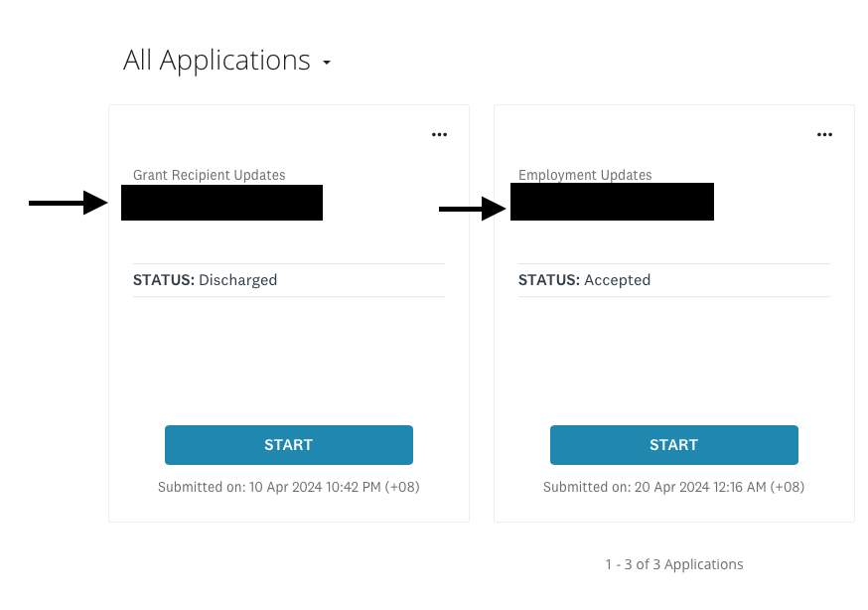Click the 1 - 3 of 3 Applications counter
Viewport: 868px width, 610px height.
tap(674, 564)
